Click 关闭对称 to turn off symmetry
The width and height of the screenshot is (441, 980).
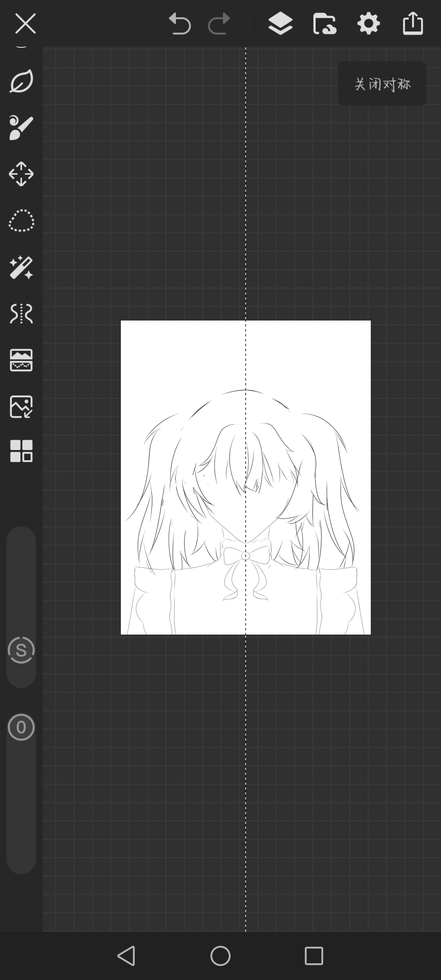click(x=382, y=84)
